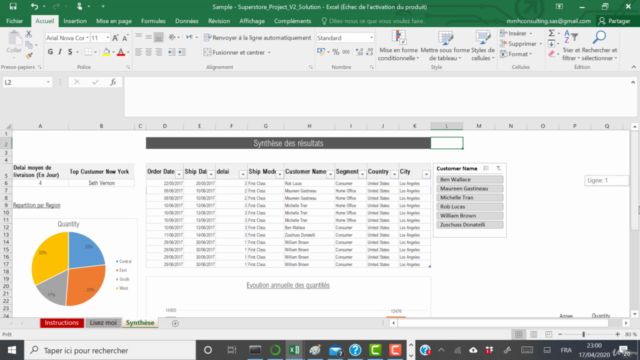Apply underline with S button

tap(70, 52)
